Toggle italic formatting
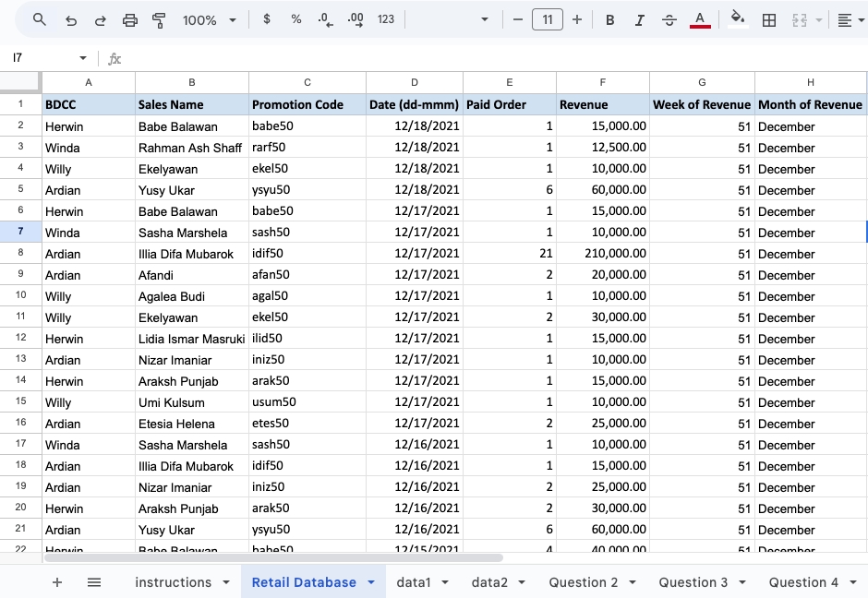The height and width of the screenshot is (598, 868). click(x=639, y=18)
